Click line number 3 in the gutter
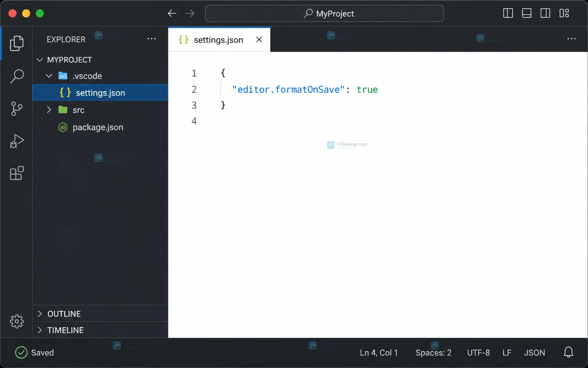Viewport: 588px width, 368px height. 194,105
